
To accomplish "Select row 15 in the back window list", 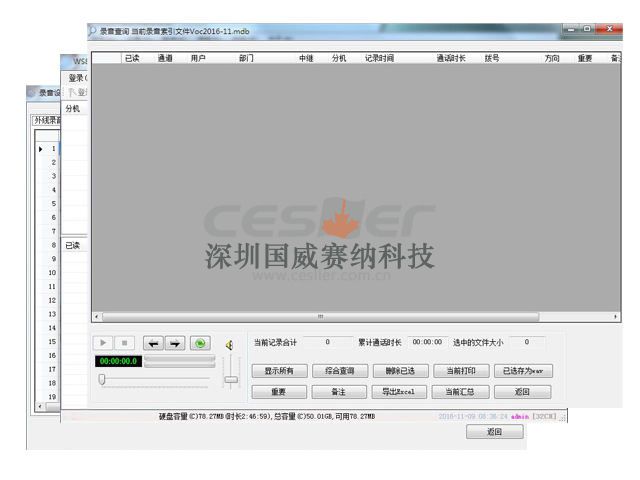I will click(48, 342).
